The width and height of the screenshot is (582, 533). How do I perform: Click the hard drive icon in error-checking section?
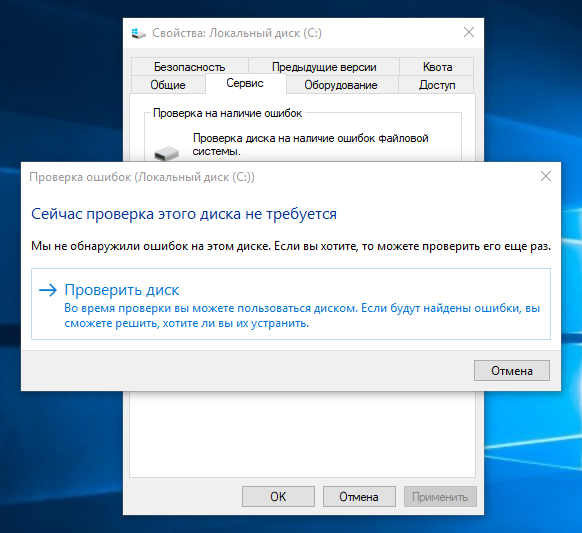tap(167, 153)
